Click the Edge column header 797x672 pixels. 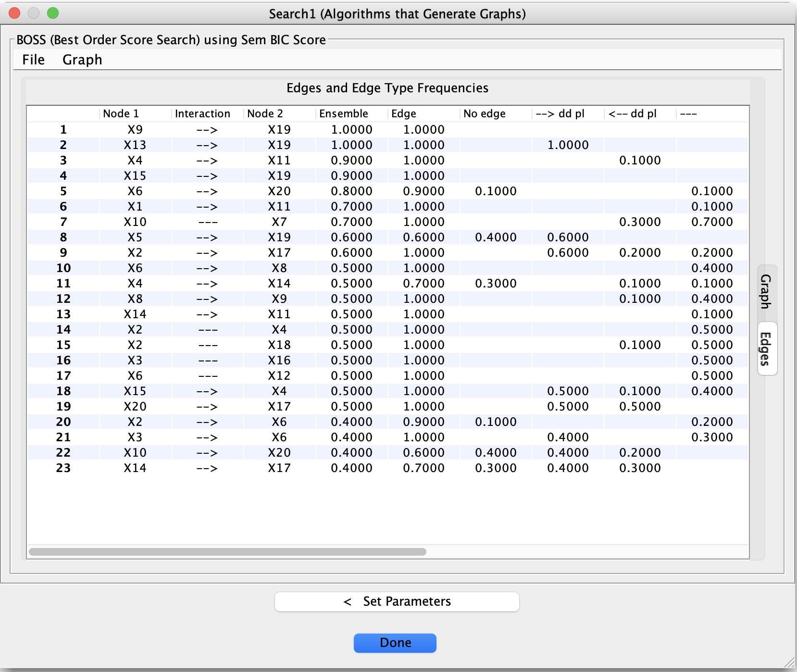423,113
